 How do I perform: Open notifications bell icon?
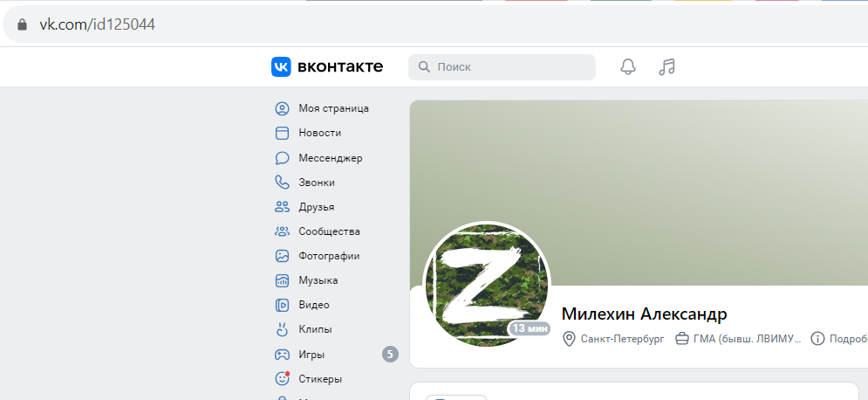(628, 67)
